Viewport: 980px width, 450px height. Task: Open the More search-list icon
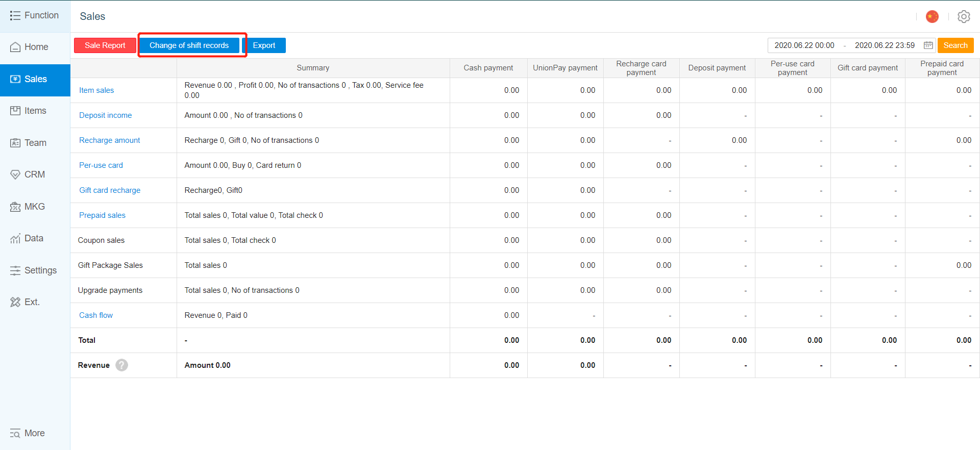(x=15, y=433)
